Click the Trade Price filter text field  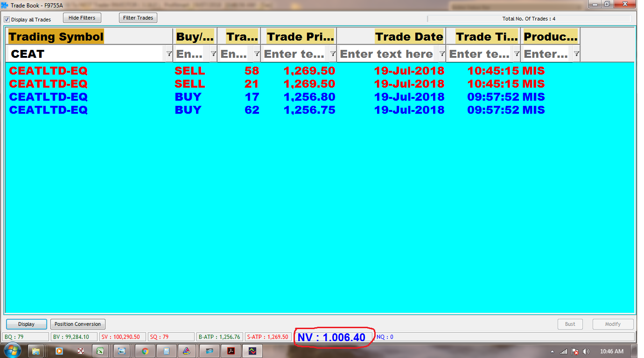[294, 54]
